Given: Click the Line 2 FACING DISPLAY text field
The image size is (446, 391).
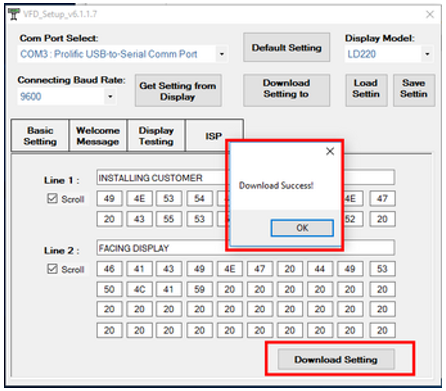Looking at the screenshot, I should click(x=245, y=248).
